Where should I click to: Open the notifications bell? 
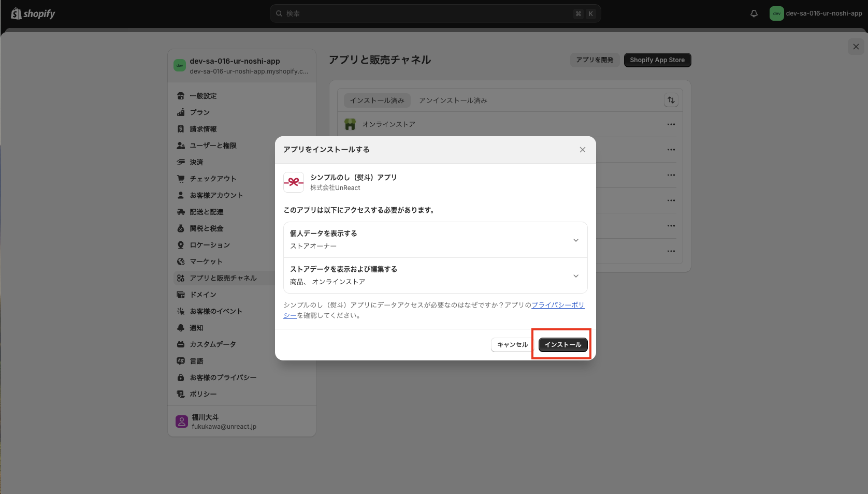754,13
